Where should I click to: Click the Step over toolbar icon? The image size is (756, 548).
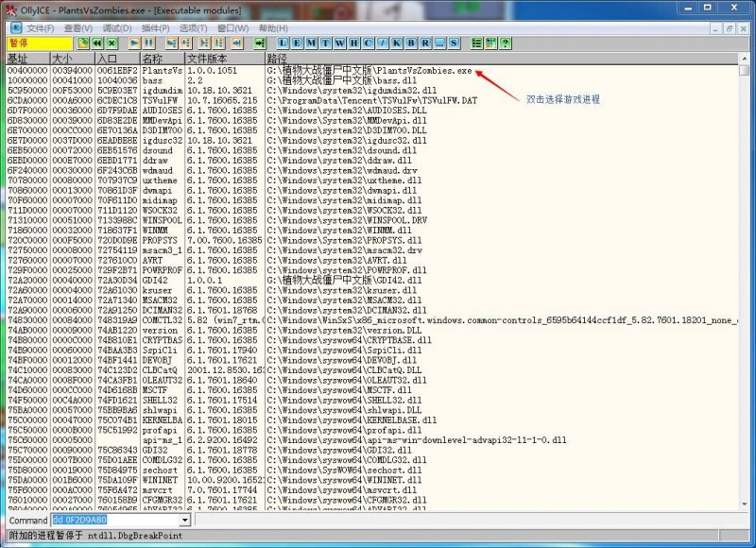click(185, 43)
